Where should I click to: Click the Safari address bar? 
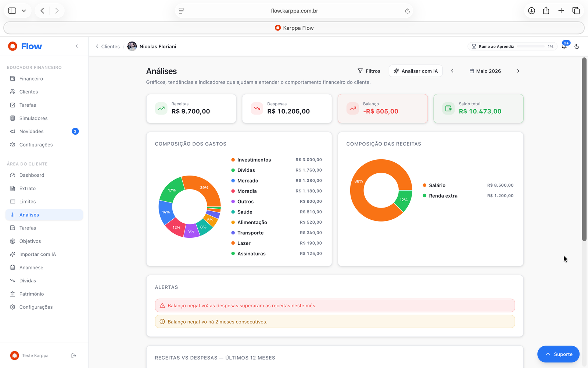click(x=294, y=11)
